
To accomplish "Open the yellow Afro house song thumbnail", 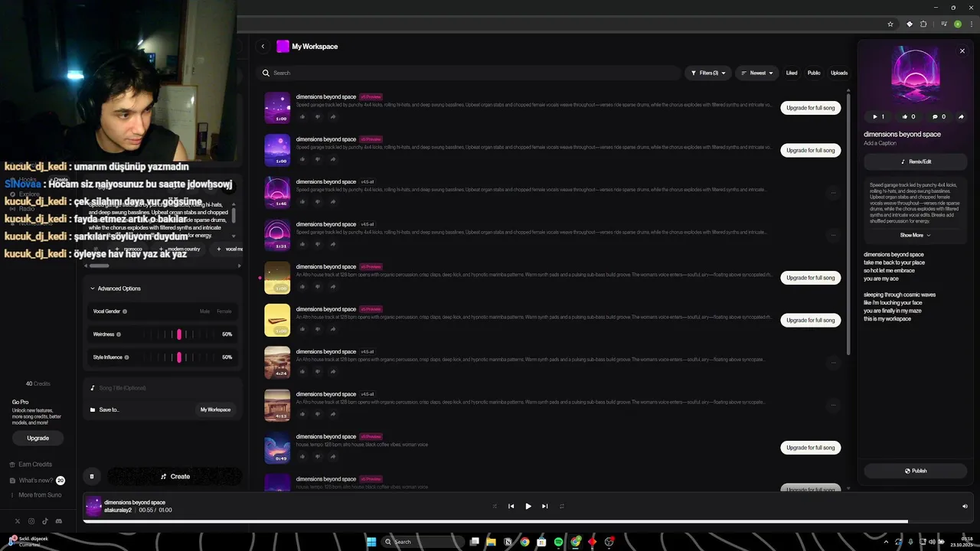I will (277, 320).
